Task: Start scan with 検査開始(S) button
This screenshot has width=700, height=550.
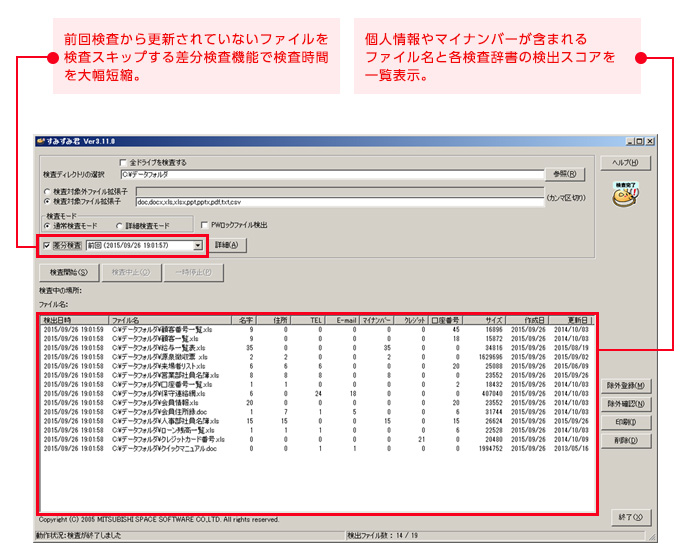Action: coord(69,272)
